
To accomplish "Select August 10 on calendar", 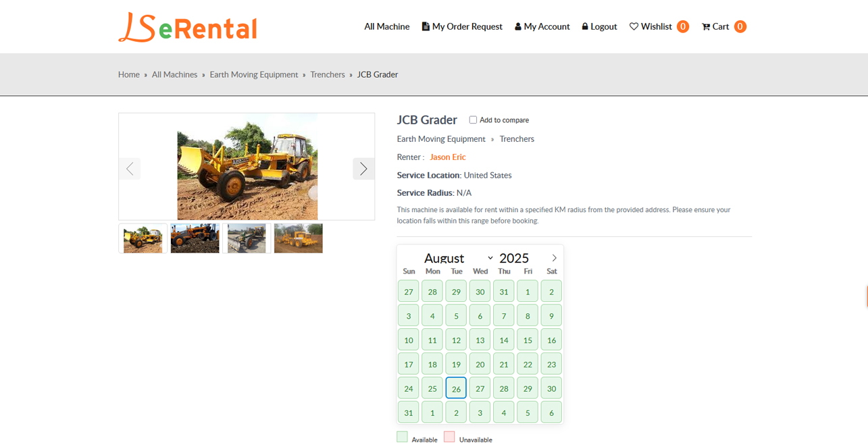I will [x=408, y=340].
